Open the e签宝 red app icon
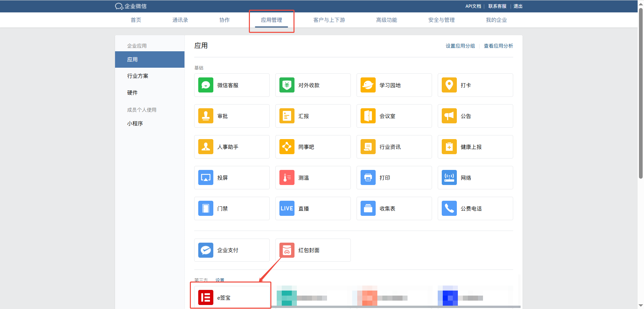This screenshot has height=309, width=644. (x=206, y=298)
